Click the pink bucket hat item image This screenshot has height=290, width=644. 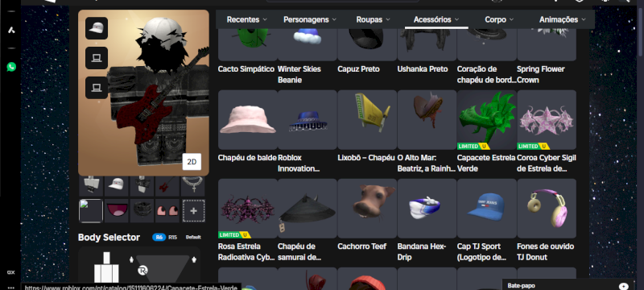click(248, 120)
